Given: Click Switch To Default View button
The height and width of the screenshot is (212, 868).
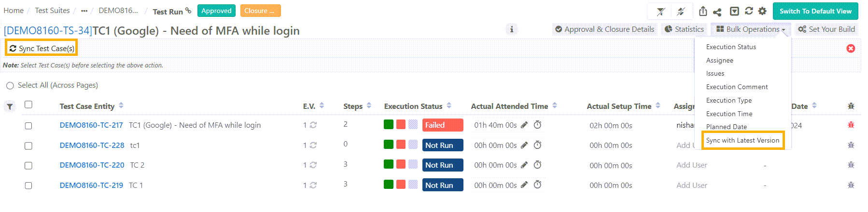Looking at the screenshot, I should click(815, 11).
